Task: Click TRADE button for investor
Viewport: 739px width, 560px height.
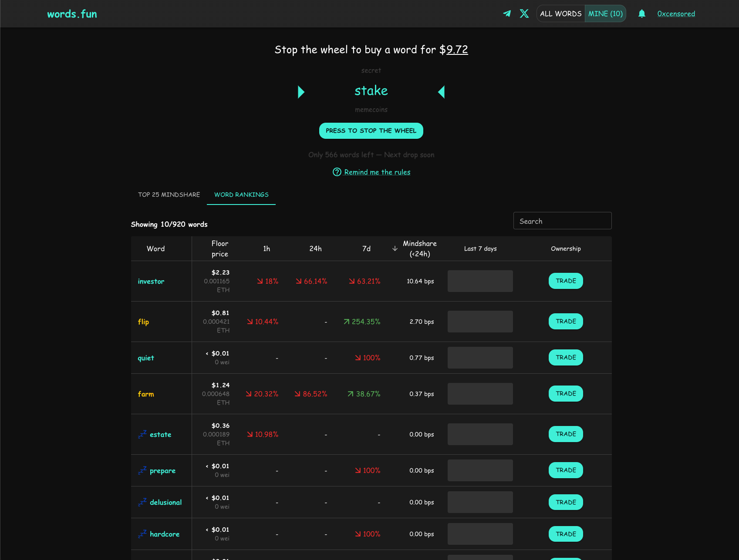Action: tap(566, 281)
